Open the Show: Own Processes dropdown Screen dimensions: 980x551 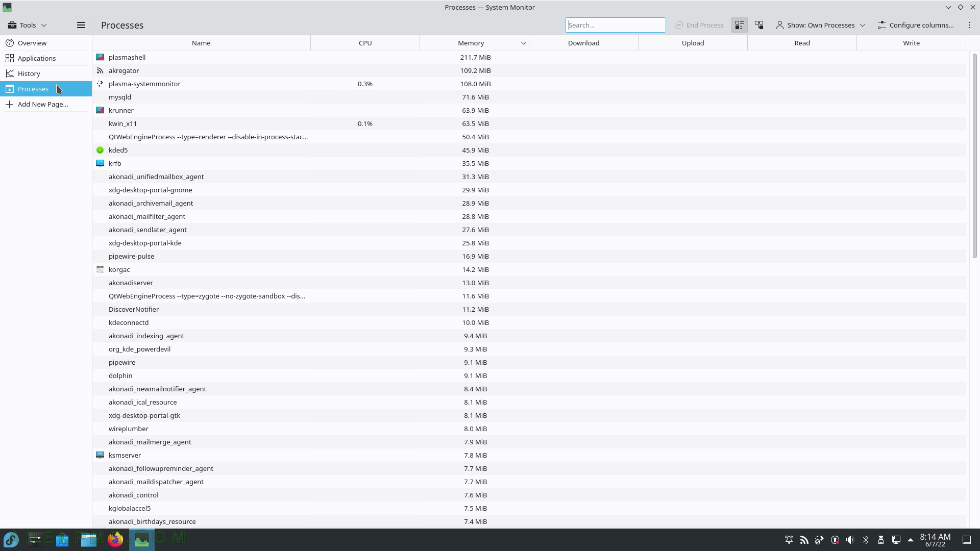[820, 25]
